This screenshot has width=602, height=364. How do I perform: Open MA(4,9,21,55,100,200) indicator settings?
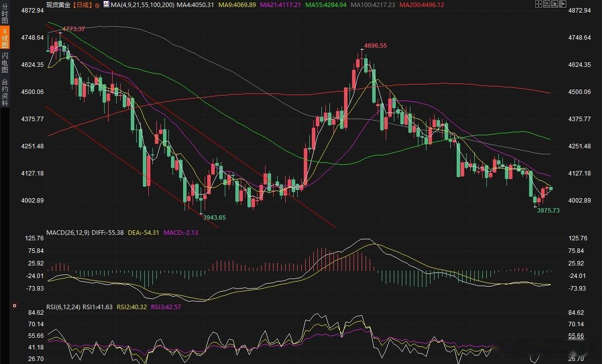142,5
